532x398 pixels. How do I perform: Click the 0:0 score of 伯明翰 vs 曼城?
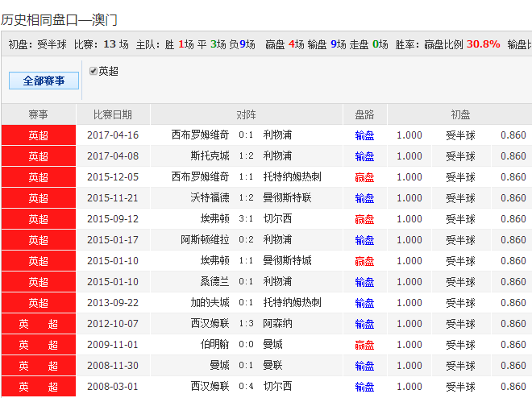point(246,345)
